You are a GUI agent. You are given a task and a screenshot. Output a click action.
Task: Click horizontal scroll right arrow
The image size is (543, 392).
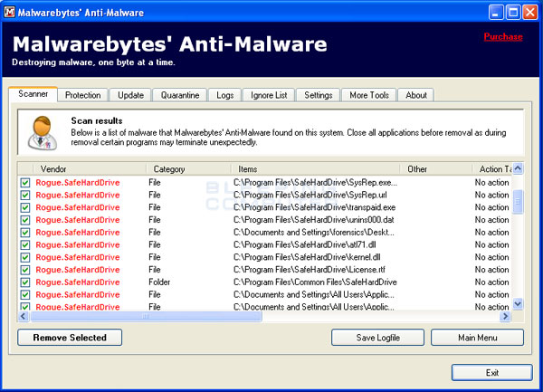tap(505, 316)
